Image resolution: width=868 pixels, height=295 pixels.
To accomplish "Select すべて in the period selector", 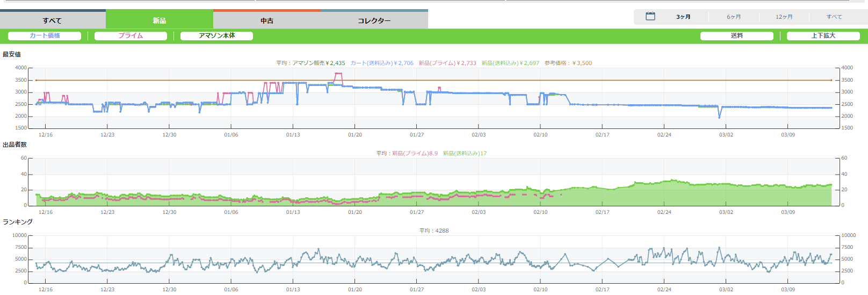I will pos(834,17).
